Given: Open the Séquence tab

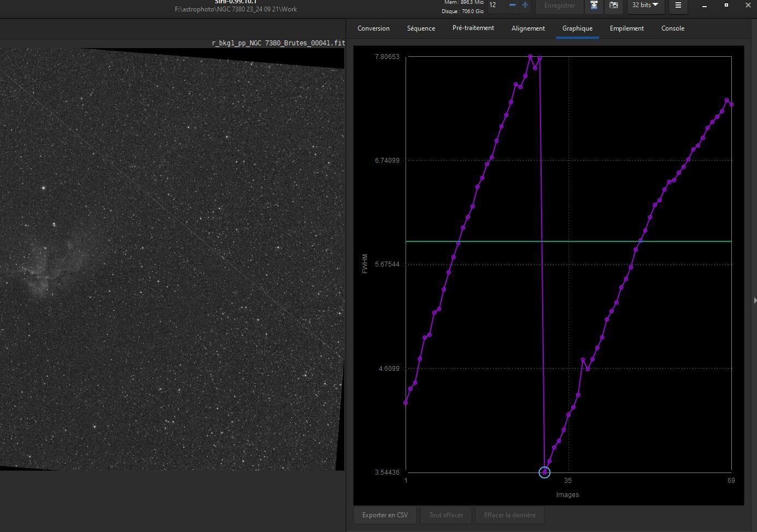Looking at the screenshot, I should [421, 28].
